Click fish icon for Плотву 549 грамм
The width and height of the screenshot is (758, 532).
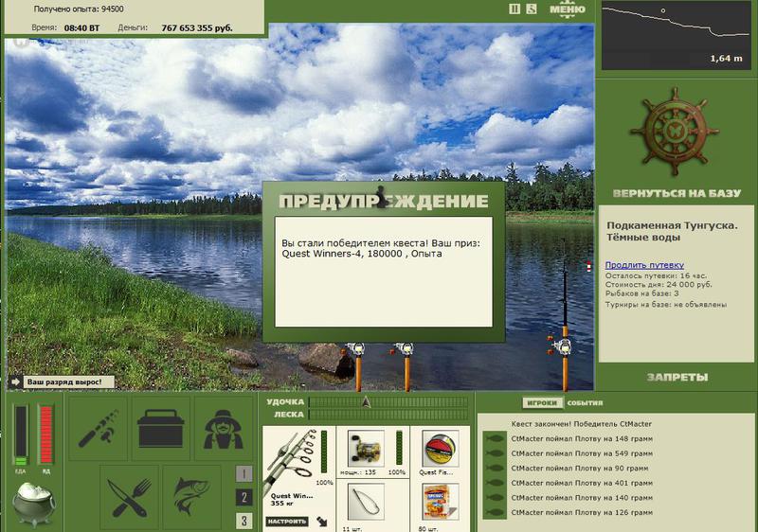pyautogui.click(x=495, y=453)
